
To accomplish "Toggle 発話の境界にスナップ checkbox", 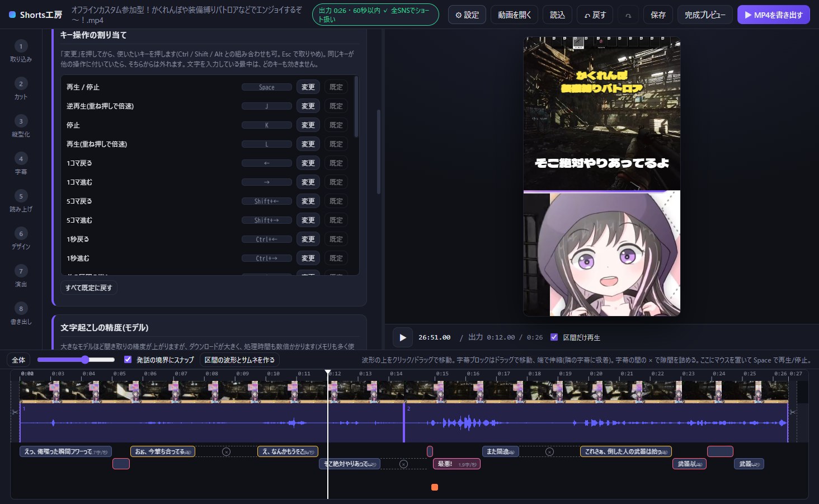I will (128, 360).
